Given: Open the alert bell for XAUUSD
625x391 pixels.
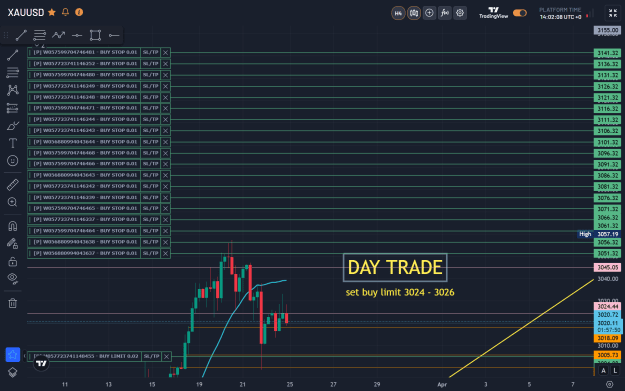Looking at the screenshot, I should (65, 12).
